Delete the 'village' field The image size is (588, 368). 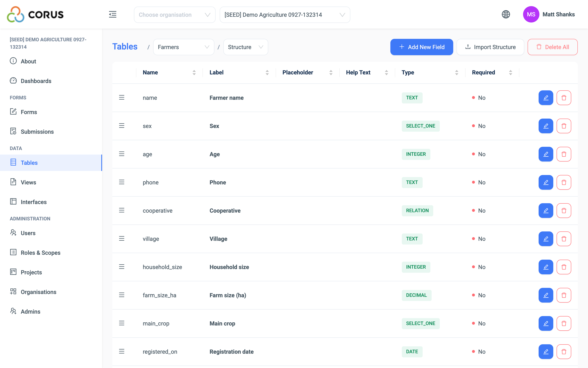coord(564,239)
